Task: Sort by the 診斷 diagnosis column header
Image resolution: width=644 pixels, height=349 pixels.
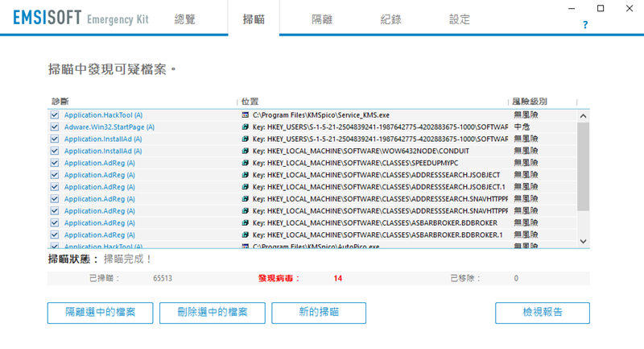Action: pos(60,101)
